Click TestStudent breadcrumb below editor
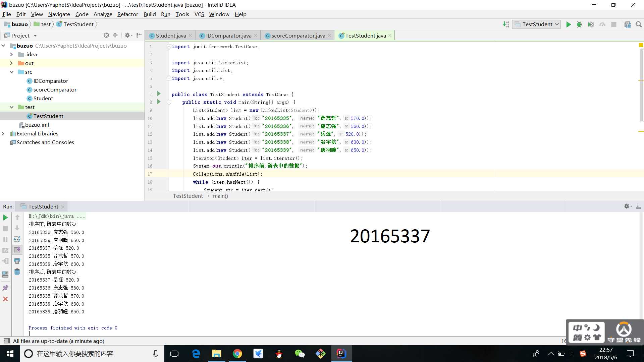This screenshot has width=644, height=362. [x=188, y=196]
